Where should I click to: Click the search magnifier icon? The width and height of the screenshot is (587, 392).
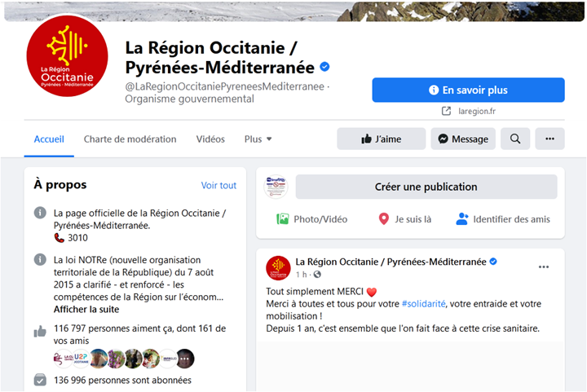pyautogui.click(x=515, y=139)
